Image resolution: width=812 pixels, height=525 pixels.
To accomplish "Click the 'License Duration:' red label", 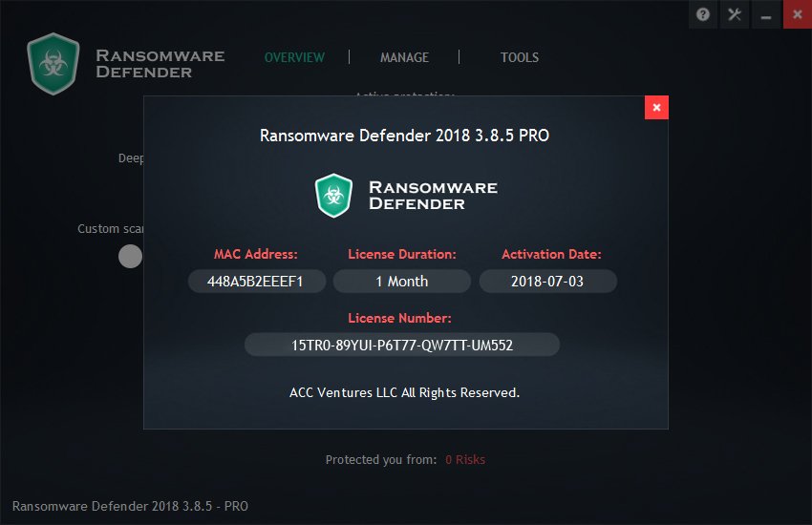I will point(402,254).
